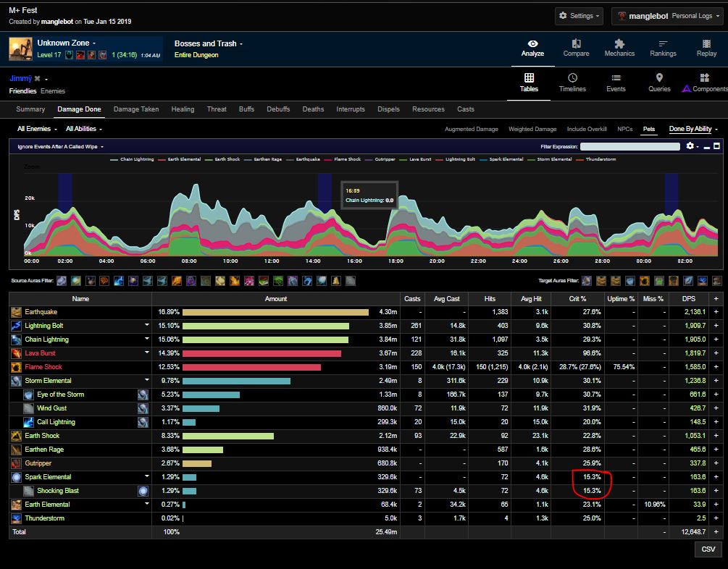Open the Mechanics section
The image size is (728, 569).
click(x=619, y=49)
